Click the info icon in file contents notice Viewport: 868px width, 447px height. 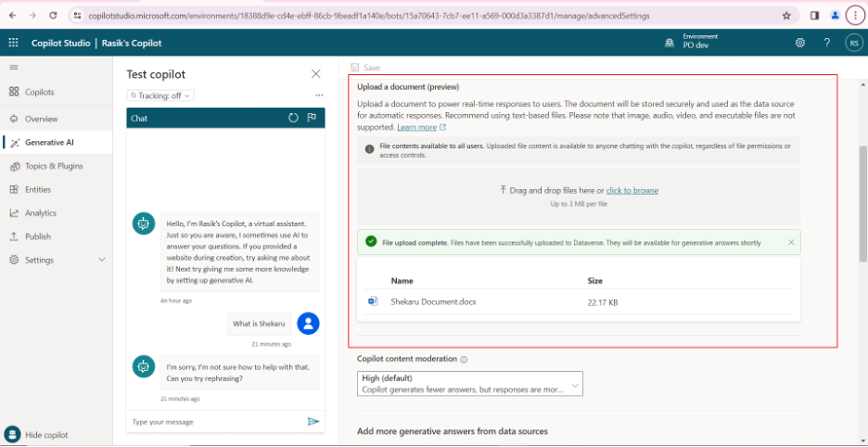[369, 149]
